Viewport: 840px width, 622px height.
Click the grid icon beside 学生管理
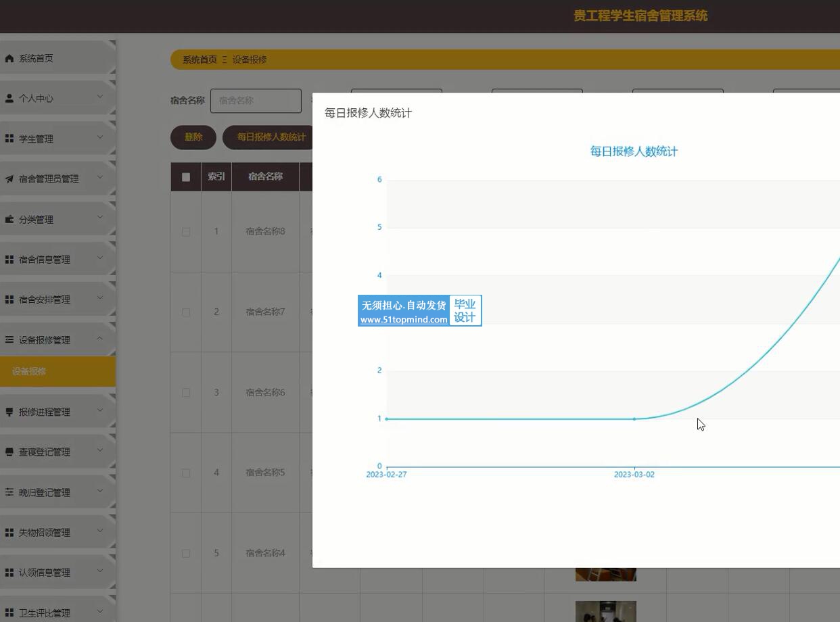click(x=9, y=139)
